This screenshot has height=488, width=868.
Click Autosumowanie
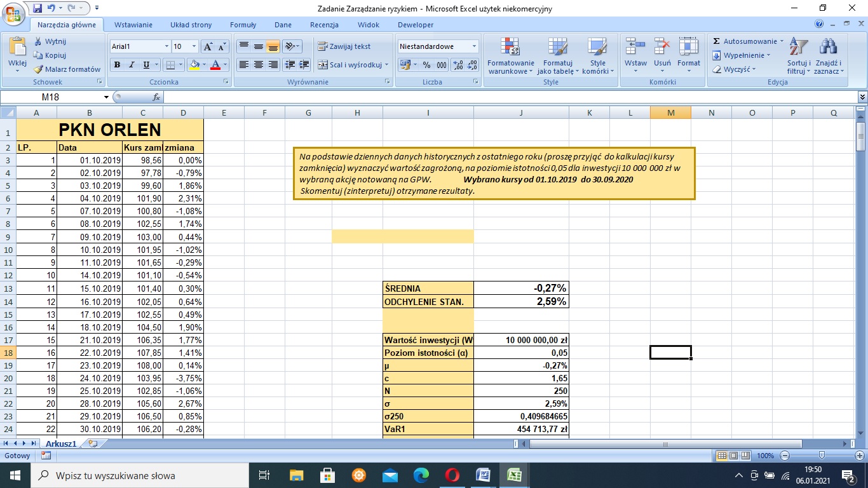pos(748,41)
